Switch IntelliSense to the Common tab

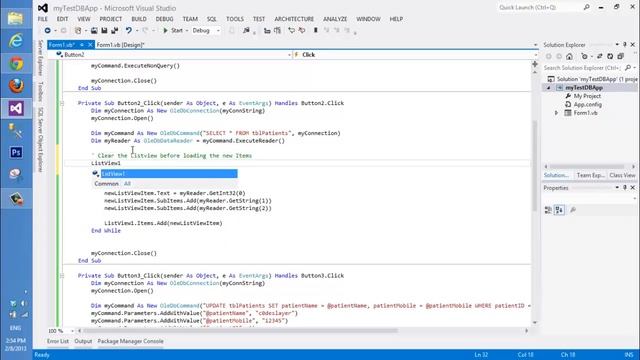pyautogui.click(x=106, y=184)
